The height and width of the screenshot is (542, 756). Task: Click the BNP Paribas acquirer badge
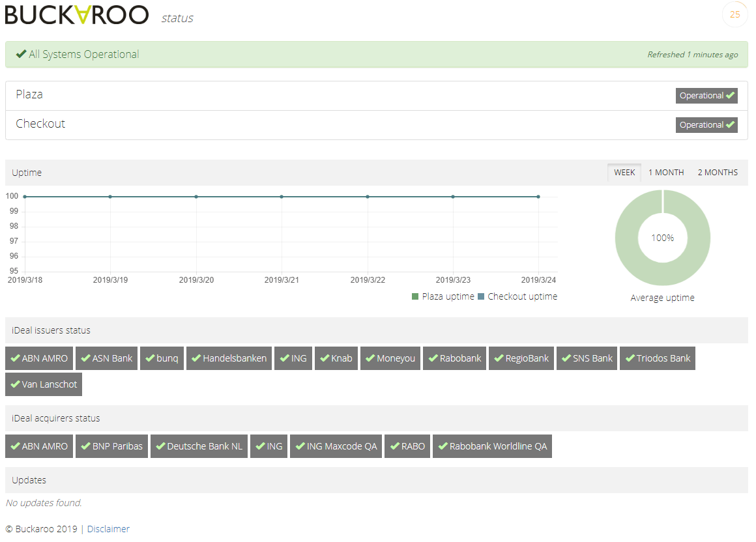tap(112, 446)
